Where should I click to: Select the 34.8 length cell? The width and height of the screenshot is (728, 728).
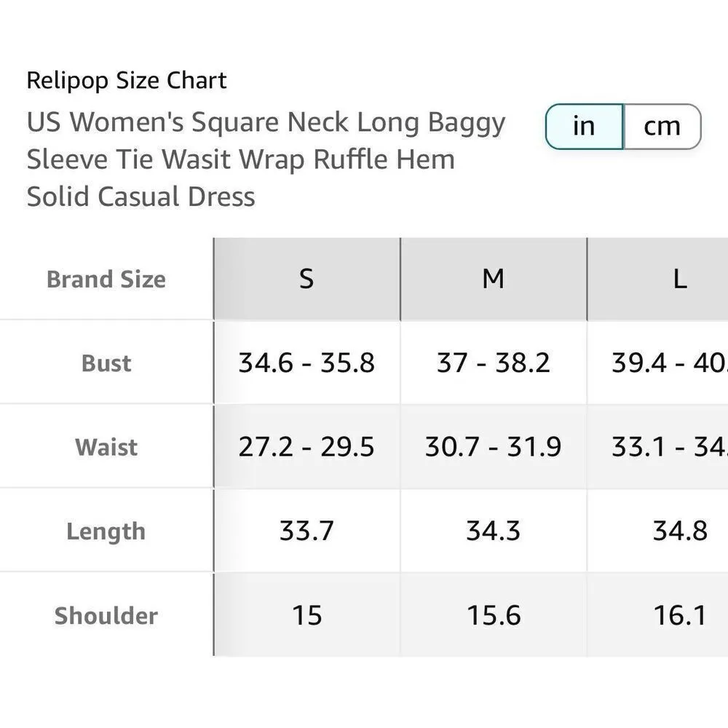[x=679, y=531]
